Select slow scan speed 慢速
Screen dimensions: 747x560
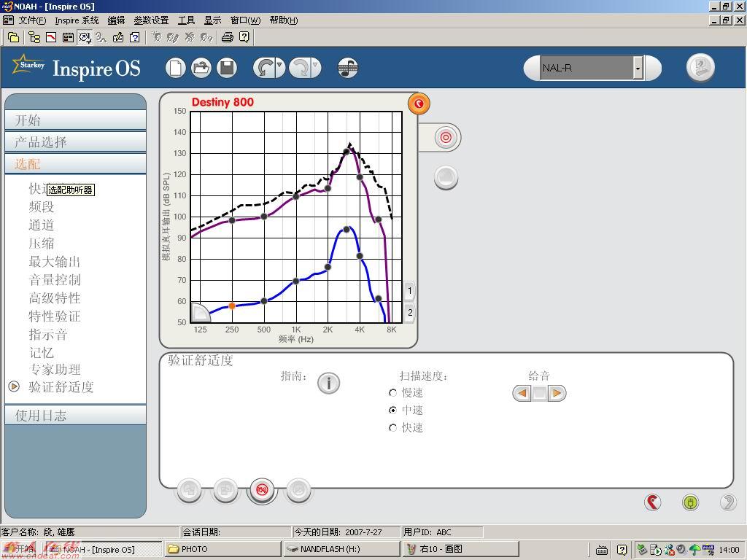[392, 393]
